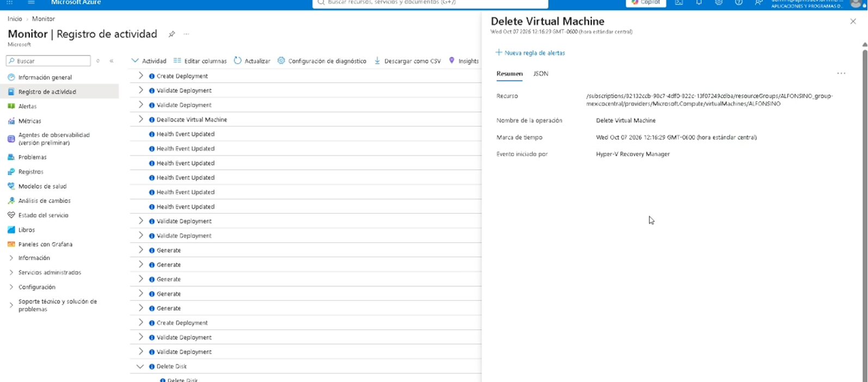Select Registro de actividad in the sidebar
Viewport: 868px width, 382px height.
pyautogui.click(x=47, y=92)
